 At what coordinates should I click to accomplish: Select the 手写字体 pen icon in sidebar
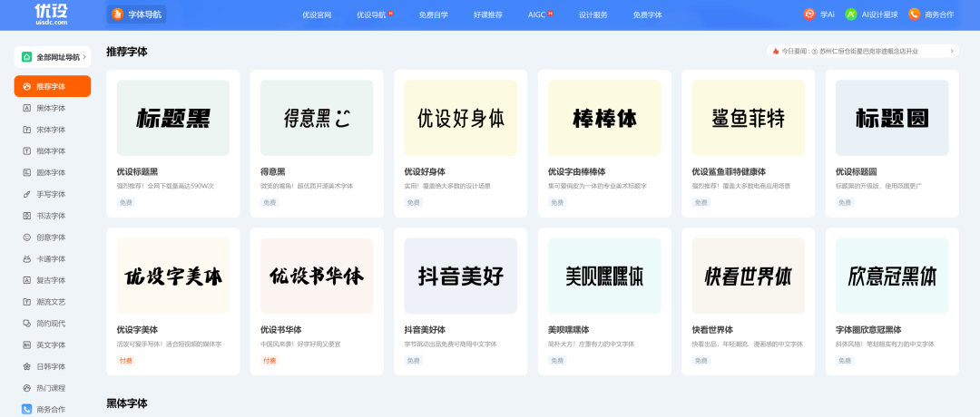[27, 194]
